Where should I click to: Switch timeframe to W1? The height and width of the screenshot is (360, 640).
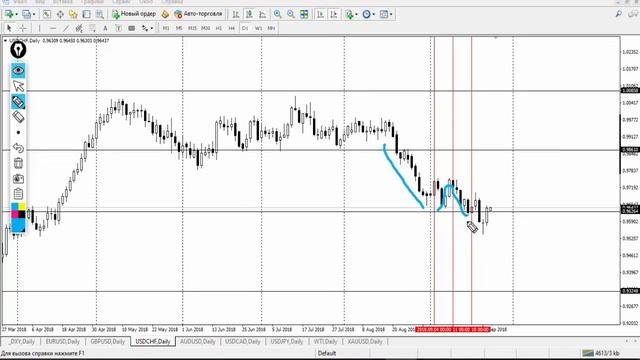click(258, 28)
